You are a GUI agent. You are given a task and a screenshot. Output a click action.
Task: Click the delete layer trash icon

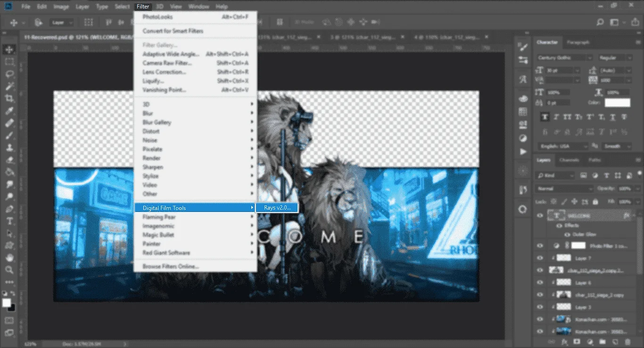pyautogui.click(x=627, y=342)
